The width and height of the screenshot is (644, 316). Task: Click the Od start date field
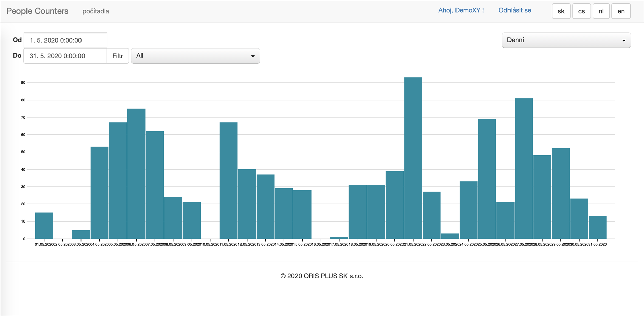(x=65, y=40)
